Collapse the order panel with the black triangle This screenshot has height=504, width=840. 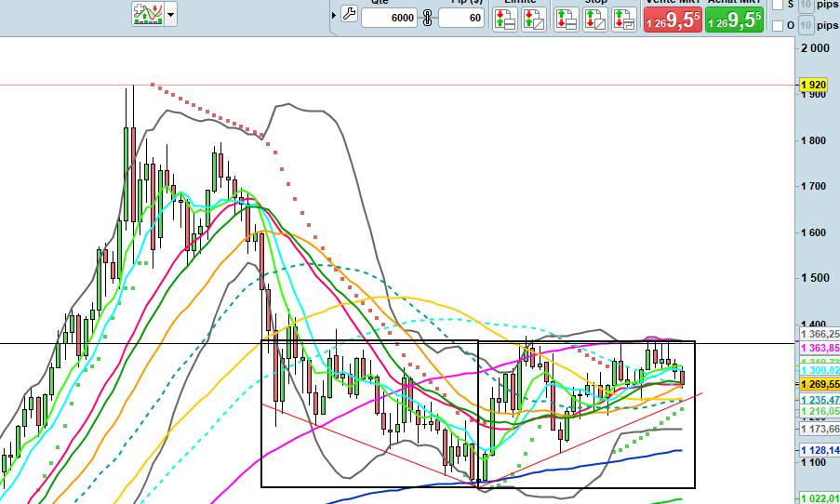point(334,15)
